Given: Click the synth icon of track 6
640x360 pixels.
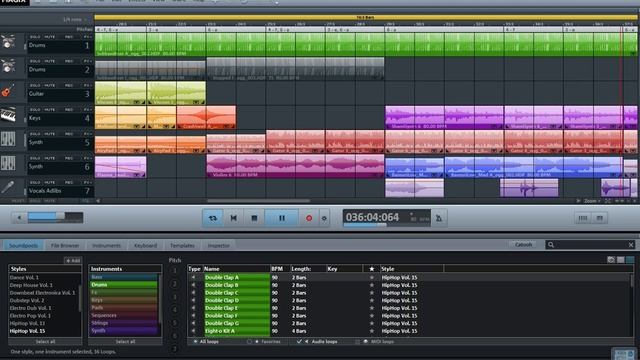Looking at the screenshot, I should [8, 163].
